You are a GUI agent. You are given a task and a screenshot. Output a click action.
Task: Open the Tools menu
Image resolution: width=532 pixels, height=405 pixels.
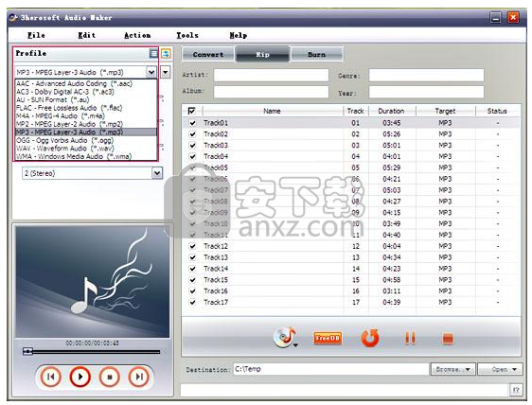click(187, 35)
